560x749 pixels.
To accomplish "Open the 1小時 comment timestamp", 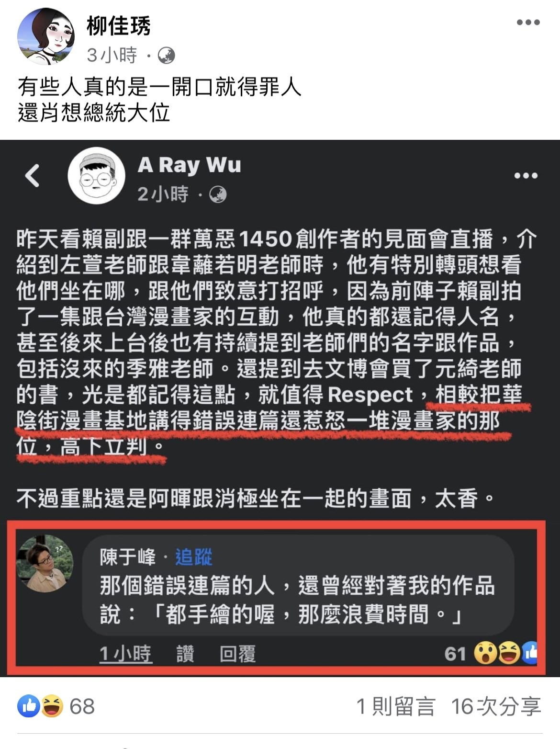I will coord(125,654).
